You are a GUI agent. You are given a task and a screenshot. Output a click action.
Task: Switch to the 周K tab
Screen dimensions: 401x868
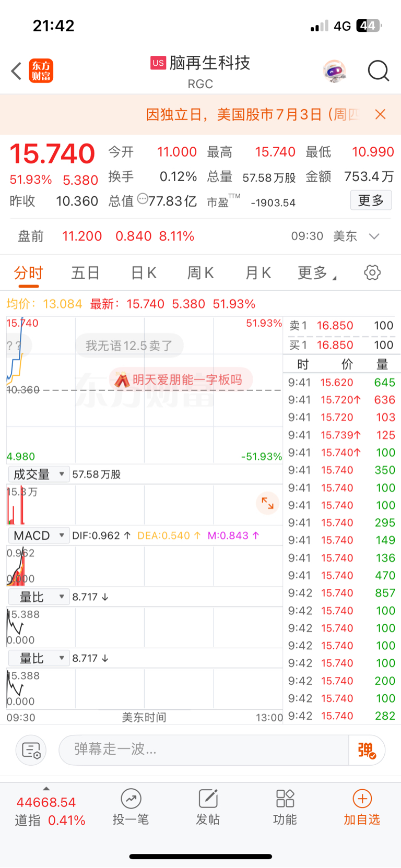(200, 273)
